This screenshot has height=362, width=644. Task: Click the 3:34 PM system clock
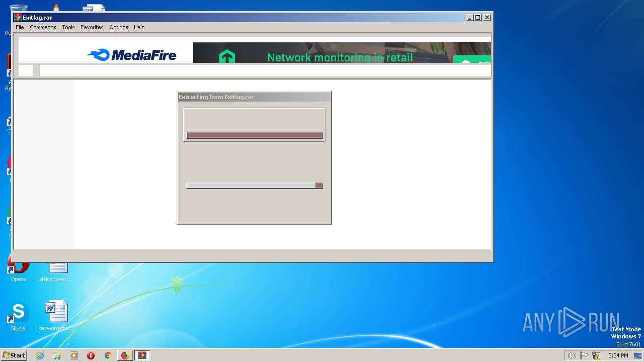tap(618, 355)
